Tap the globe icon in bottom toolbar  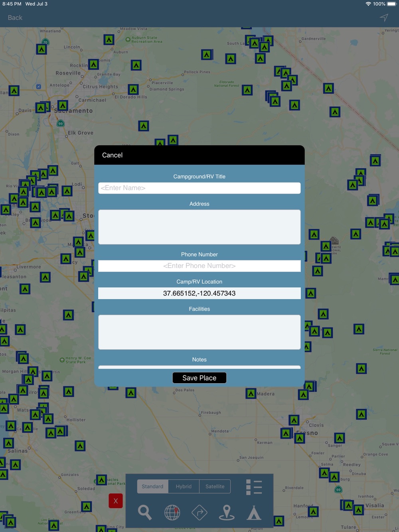pyautogui.click(x=172, y=512)
